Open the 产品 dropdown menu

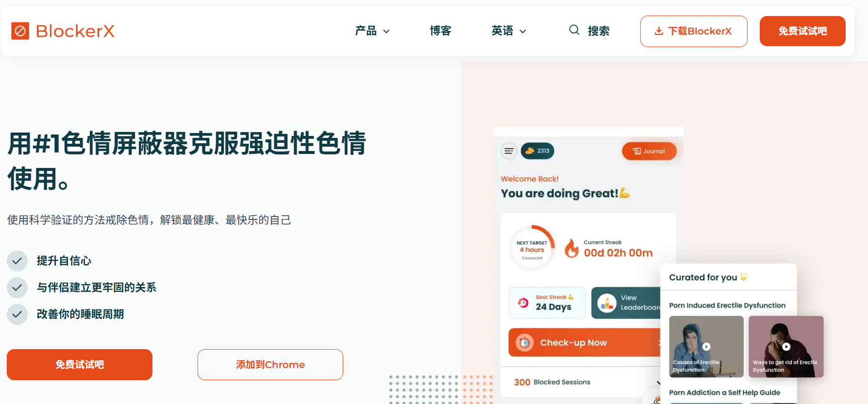pos(372,31)
